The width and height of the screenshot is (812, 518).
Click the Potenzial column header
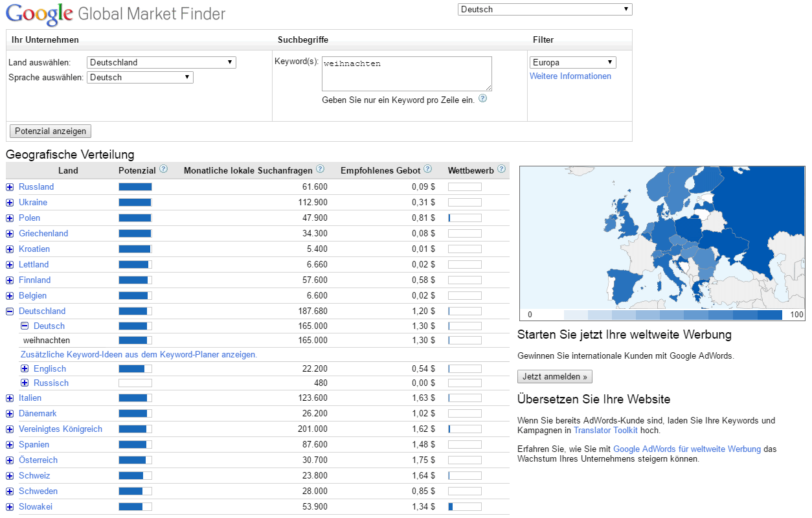(137, 170)
